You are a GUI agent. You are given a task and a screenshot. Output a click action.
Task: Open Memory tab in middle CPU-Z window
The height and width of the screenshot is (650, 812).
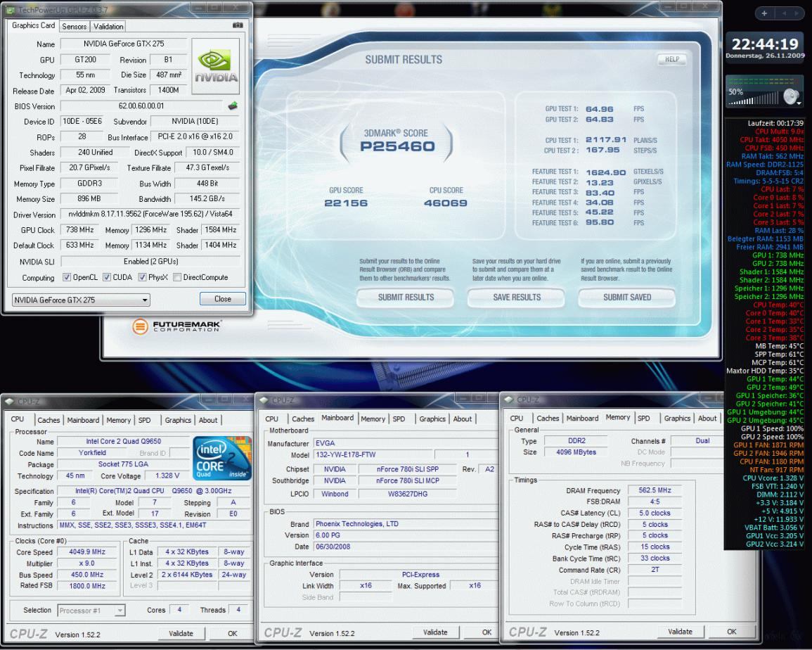pyautogui.click(x=373, y=419)
